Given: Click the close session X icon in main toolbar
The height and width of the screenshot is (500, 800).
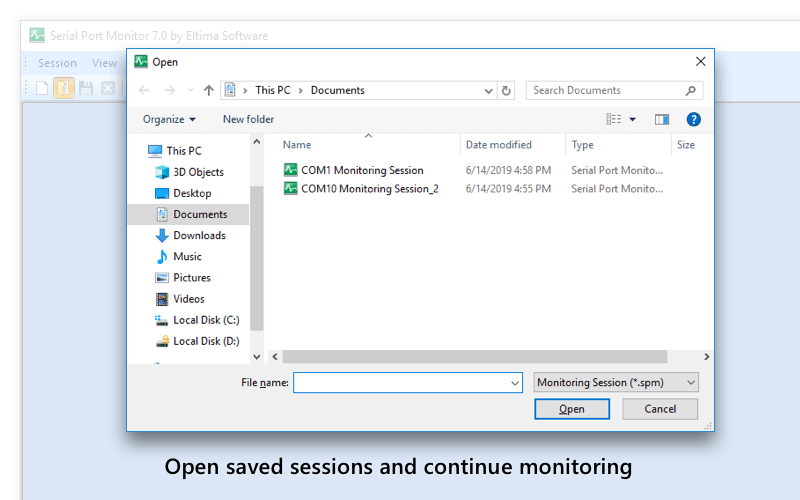Looking at the screenshot, I should [108, 88].
